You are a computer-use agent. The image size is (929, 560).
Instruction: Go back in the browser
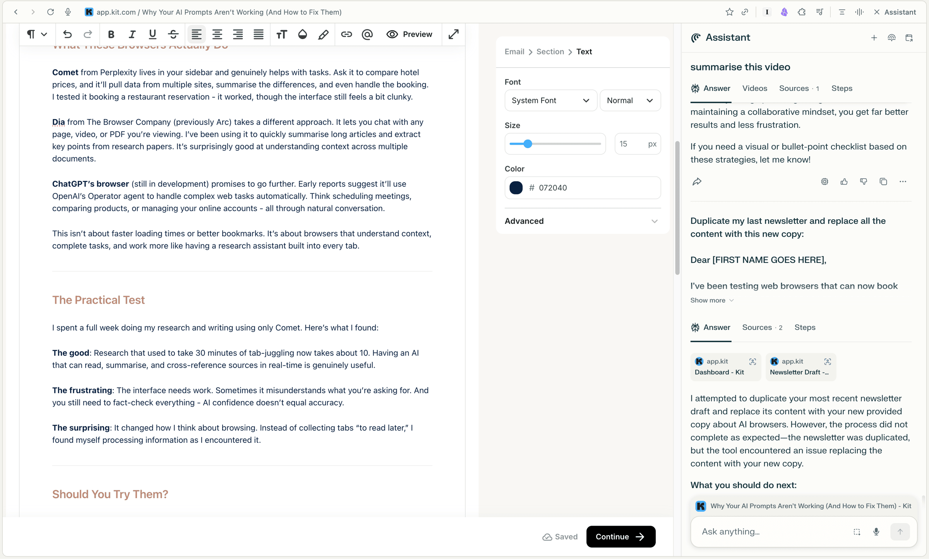click(x=16, y=12)
